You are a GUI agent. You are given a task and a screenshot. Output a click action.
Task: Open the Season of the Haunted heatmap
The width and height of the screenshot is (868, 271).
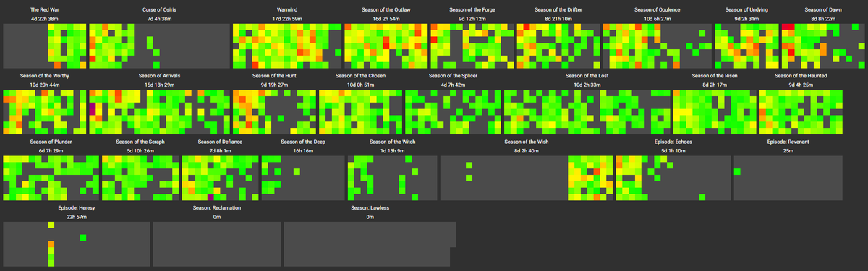[x=801, y=112]
